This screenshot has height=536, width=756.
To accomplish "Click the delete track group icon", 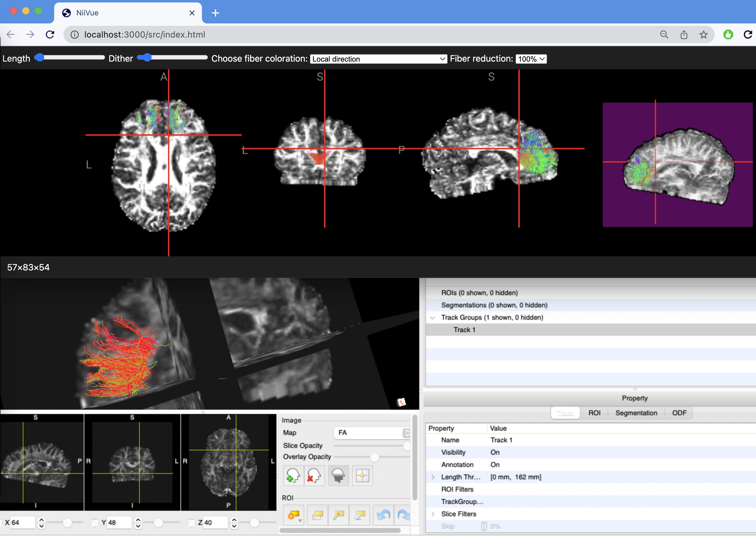I will [314, 475].
